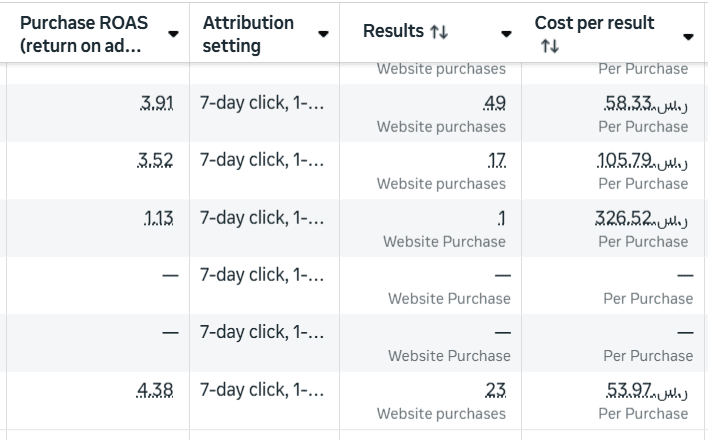The height and width of the screenshot is (440, 708).
Task: Open Cost per result column dropdown arrow
Action: coord(688,37)
